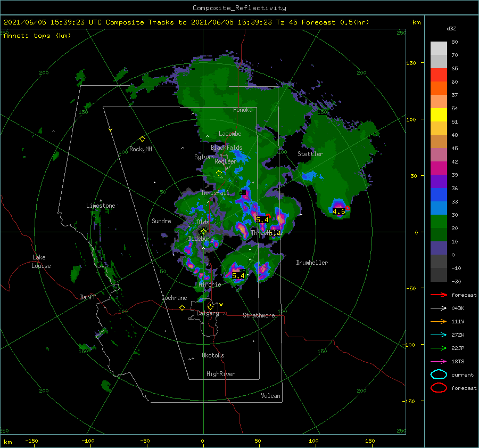This screenshot has height=448, width=479.
Task: Click the Sylvan label
Action: click(x=204, y=157)
